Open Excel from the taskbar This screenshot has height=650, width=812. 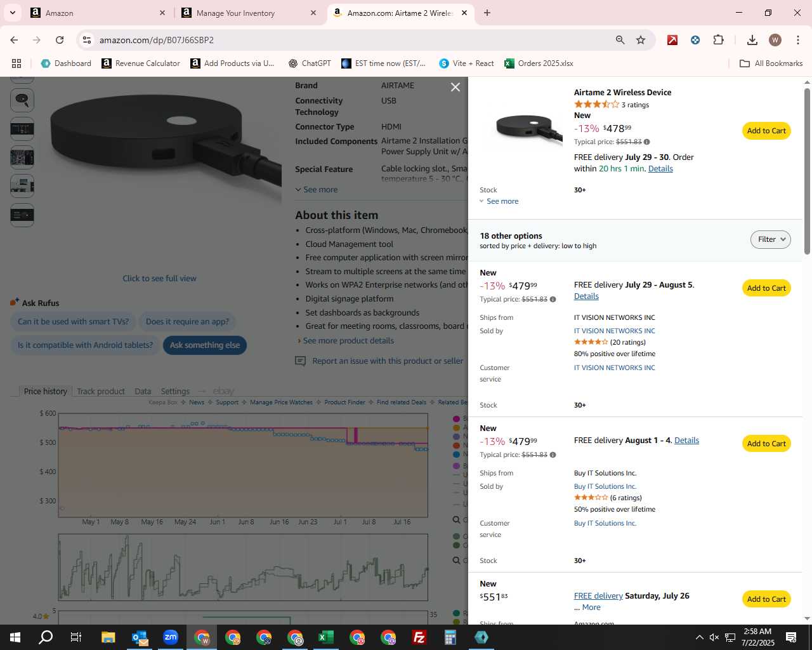pyautogui.click(x=326, y=637)
